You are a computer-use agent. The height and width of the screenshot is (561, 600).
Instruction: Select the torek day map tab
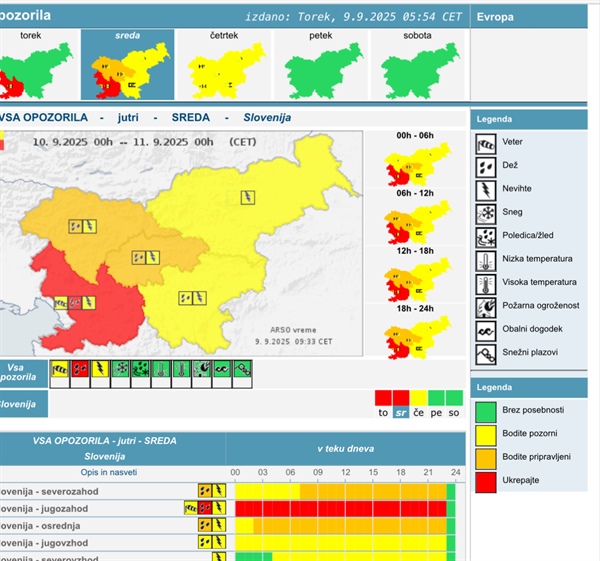(x=38, y=64)
